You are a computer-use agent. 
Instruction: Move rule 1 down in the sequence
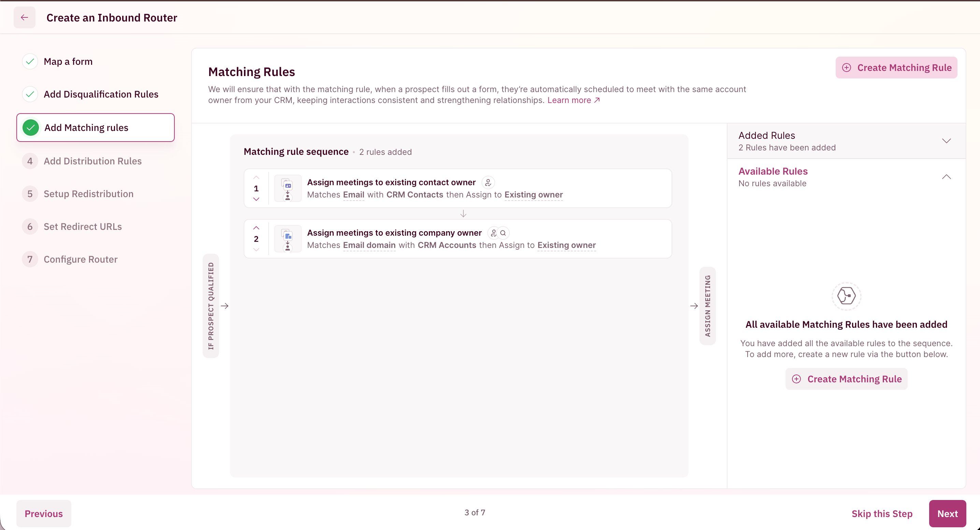coord(256,199)
